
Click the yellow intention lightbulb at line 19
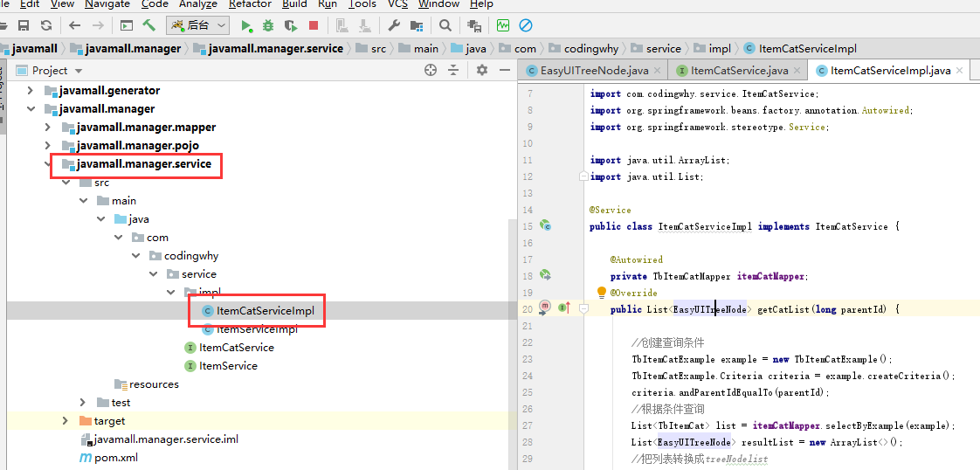click(x=601, y=293)
